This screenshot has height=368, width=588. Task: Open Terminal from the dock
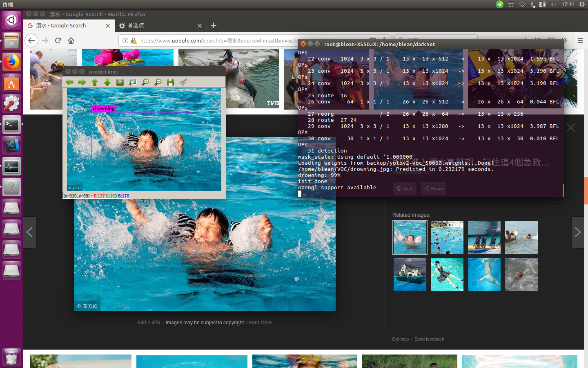click(11, 125)
